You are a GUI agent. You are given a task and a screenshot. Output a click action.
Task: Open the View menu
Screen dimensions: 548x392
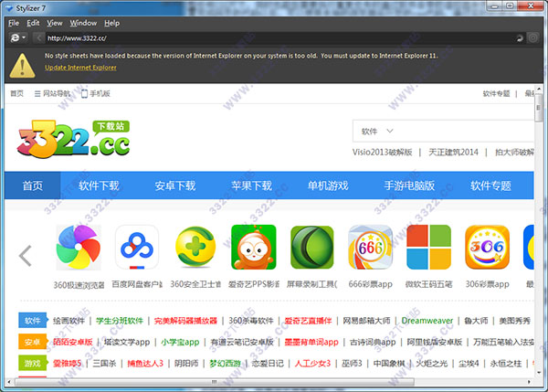pyautogui.click(x=55, y=23)
